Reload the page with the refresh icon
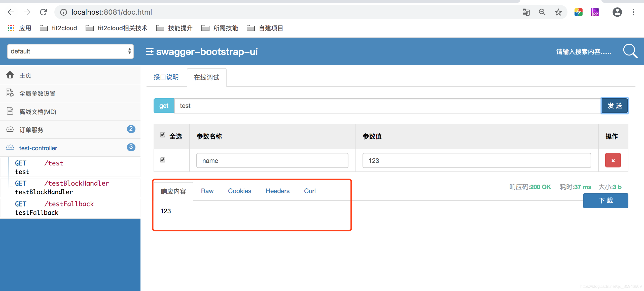This screenshot has height=291, width=644. coord(43,12)
